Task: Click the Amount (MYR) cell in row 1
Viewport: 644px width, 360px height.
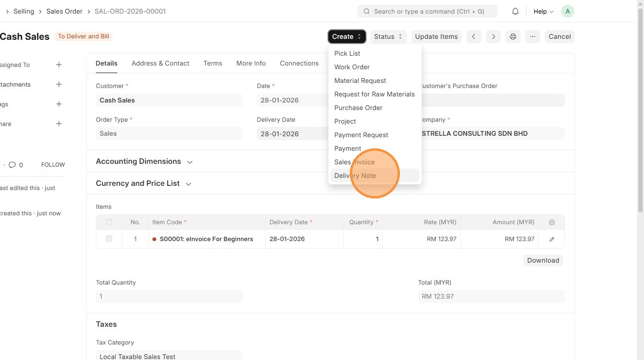Action: (499, 239)
